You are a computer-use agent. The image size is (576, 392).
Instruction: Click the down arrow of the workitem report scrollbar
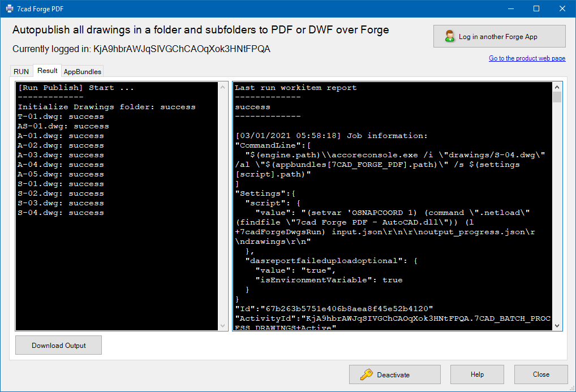pyautogui.click(x=557, y=326)
